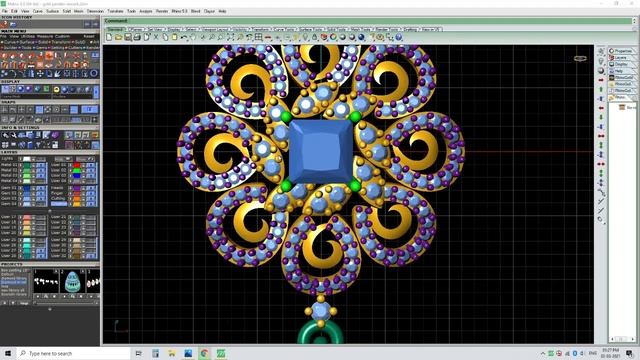Create a new file with the New icon
The width and height of the screenshot is (640, 360).
[x=109, y=37]
